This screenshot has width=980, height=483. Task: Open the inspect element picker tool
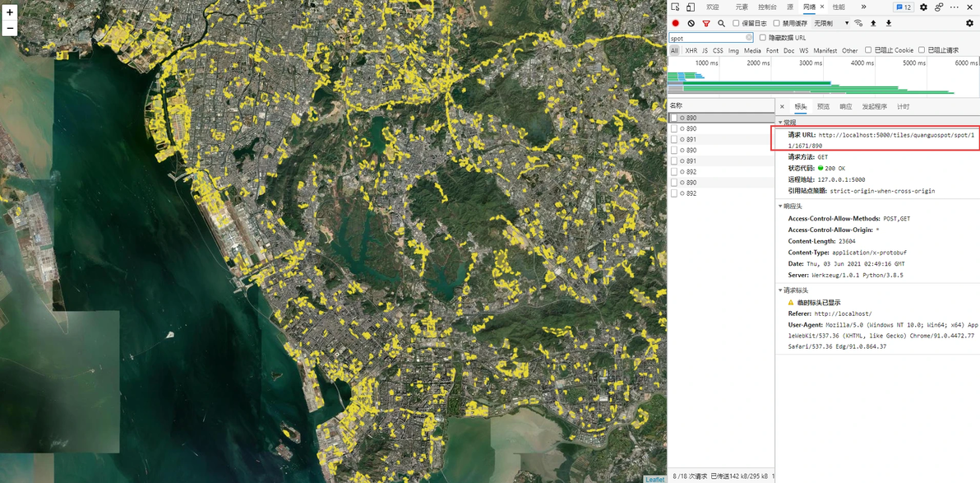point(675,7)
